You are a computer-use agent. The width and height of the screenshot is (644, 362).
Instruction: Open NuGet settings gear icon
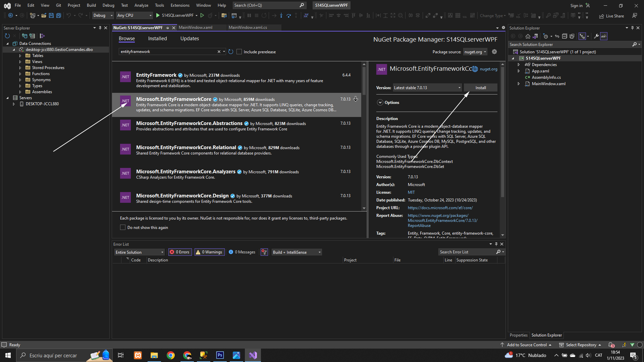[x=494, y=52]
